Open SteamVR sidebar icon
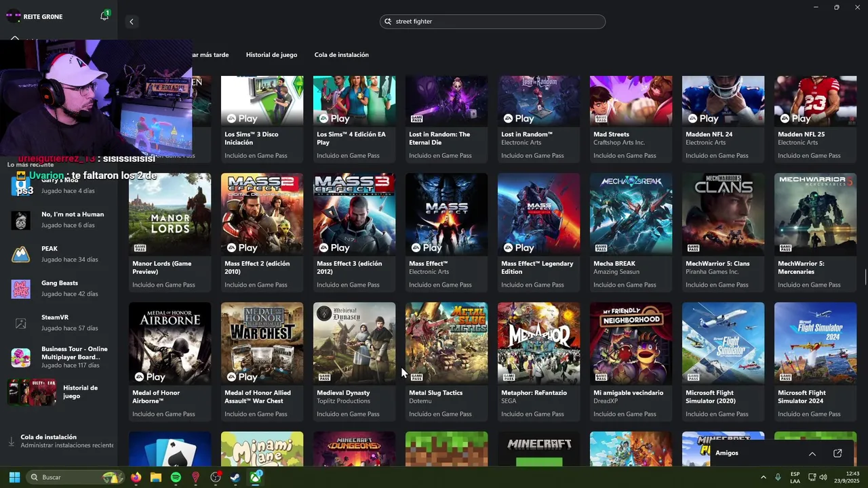This screenshot has height=488, width=868. pos(21,323)
